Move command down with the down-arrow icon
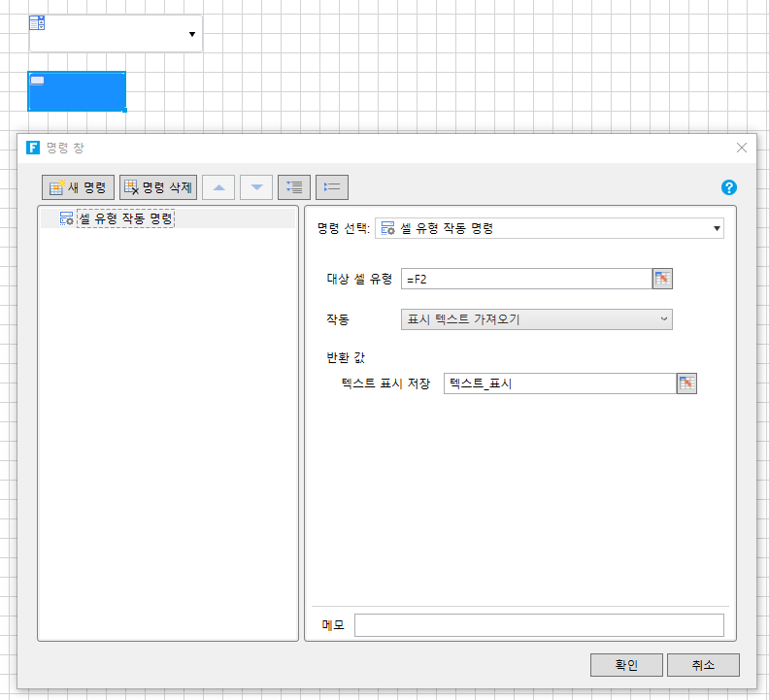 click(x=256, y=187)
